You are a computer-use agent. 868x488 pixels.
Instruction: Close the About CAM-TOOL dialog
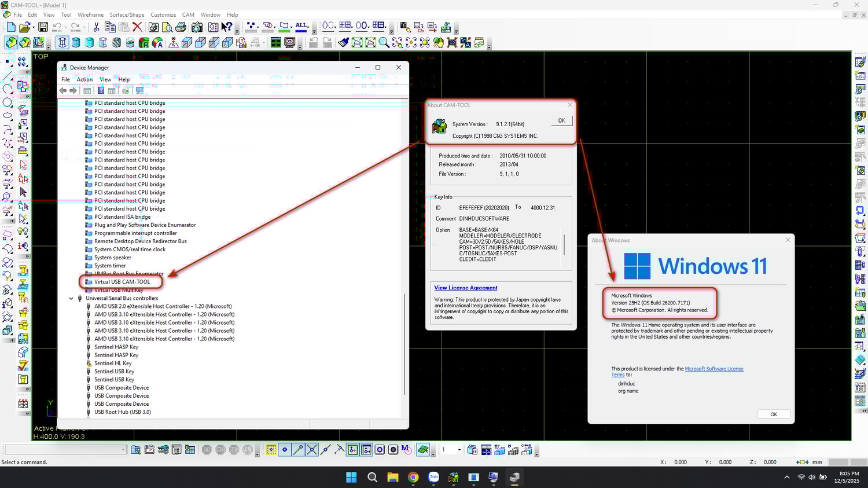[x=570, y=105]
